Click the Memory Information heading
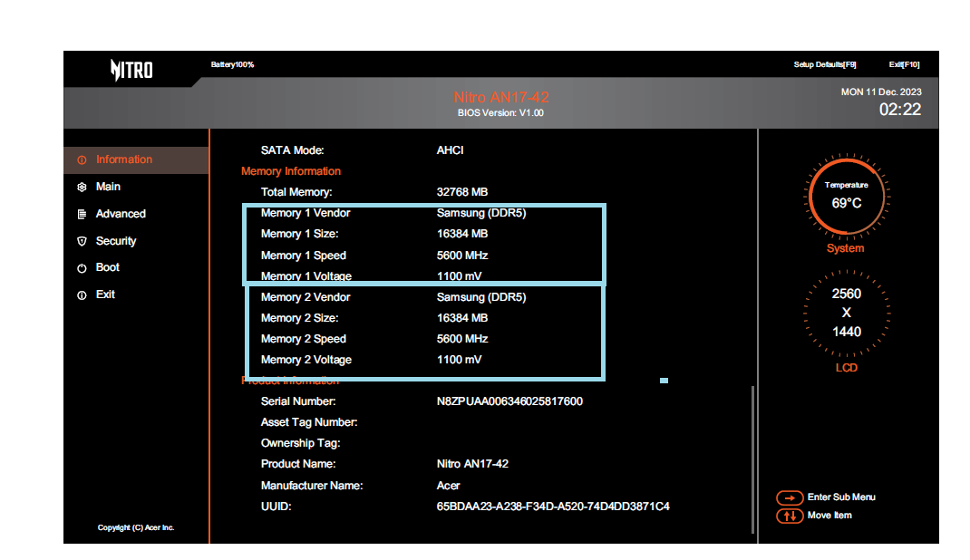 [x=291, y=171]
